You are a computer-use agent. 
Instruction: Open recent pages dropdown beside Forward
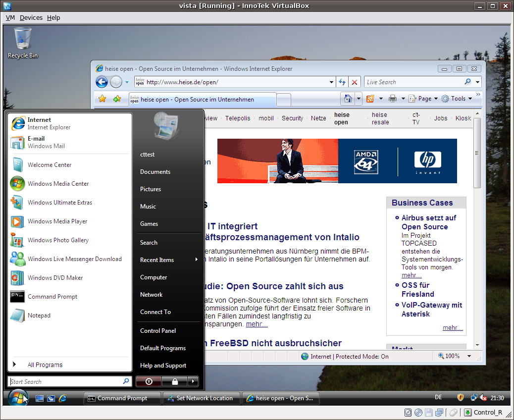pos(127,82)
